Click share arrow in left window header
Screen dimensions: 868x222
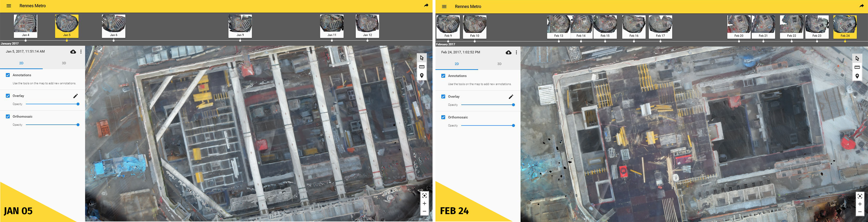426,6
